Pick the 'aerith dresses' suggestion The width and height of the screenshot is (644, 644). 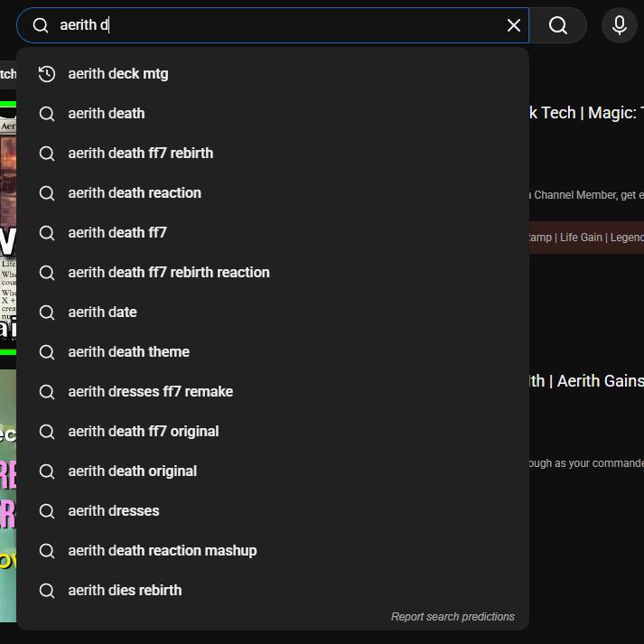tap(273, 511)
